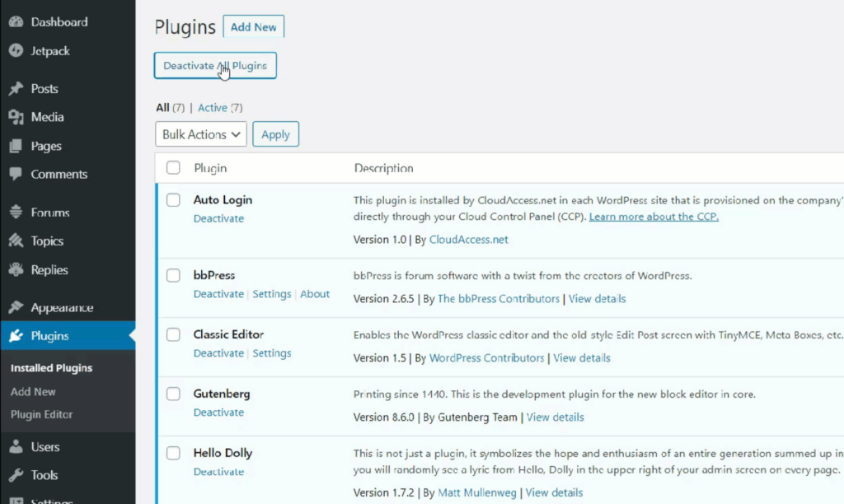The image size is (844, 504).
Task: Deactivate the Classic Editor plugin
Action: (x=218, y=352)
